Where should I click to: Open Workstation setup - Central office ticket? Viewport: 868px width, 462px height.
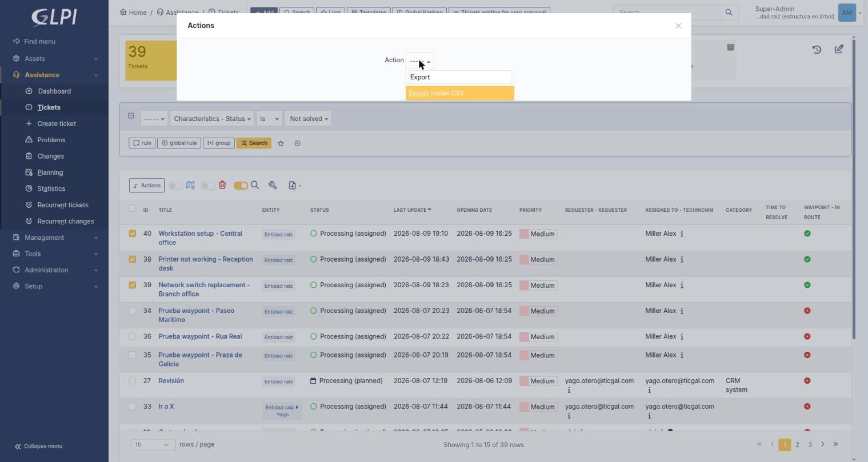tap(200, 238)
